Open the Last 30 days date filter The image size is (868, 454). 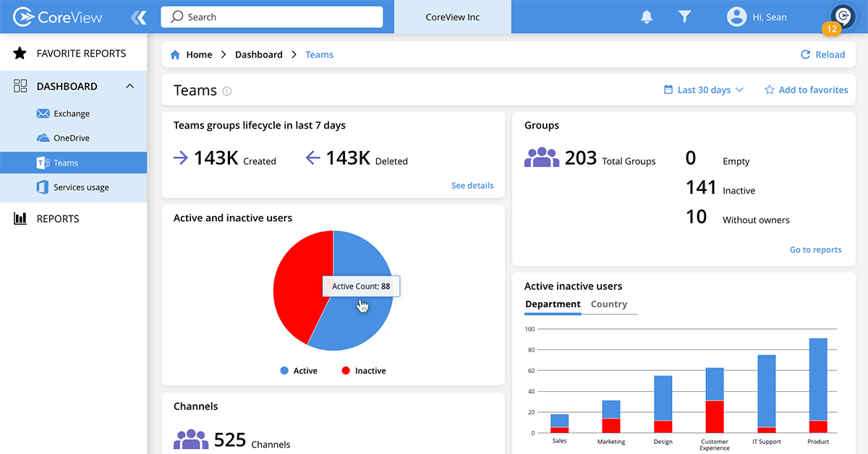pos(702,90)
